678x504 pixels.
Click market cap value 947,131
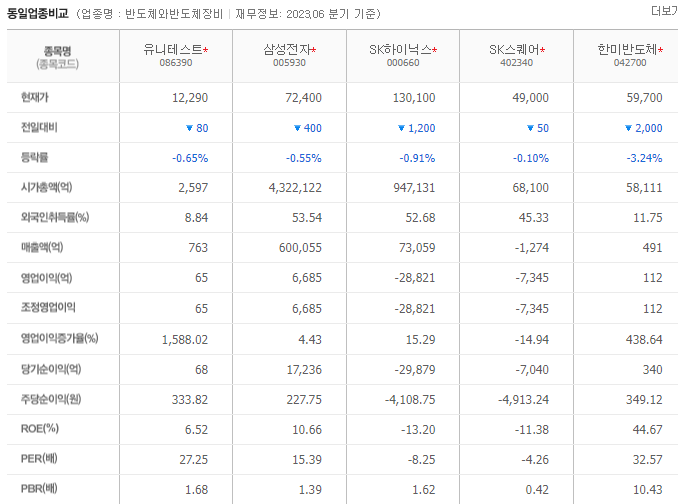(x=414, y=188)
